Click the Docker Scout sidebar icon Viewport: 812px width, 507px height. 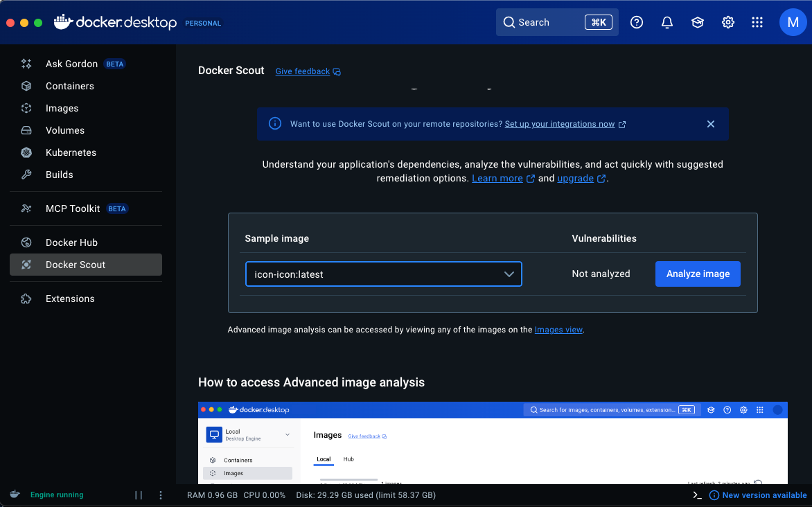pos(26,265)
